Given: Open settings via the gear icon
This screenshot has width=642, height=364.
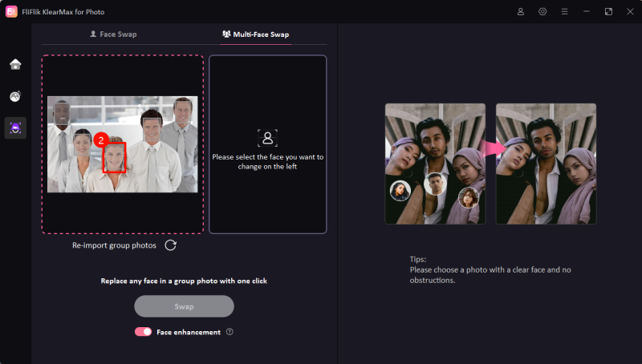Looking at the screenshot, I should click(542, 12).
